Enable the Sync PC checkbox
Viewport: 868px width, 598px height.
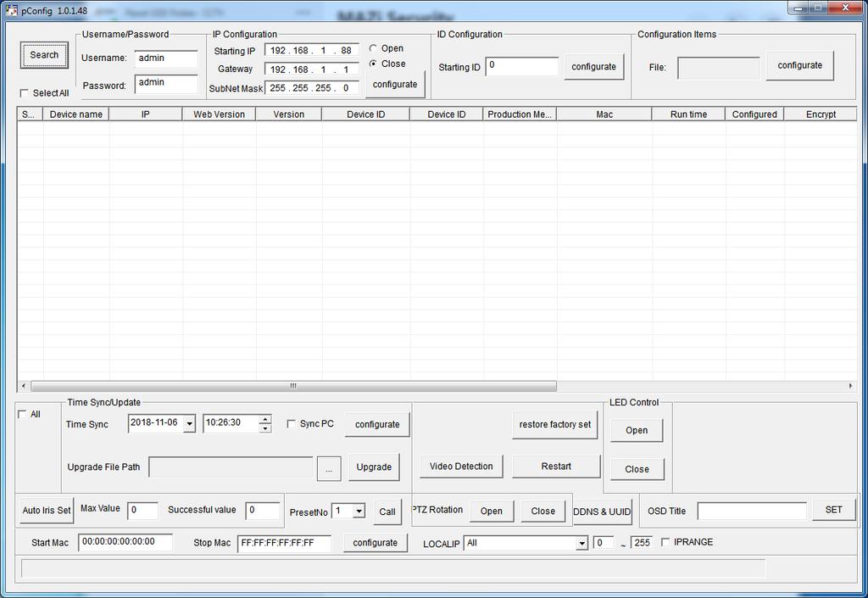(x=291, y=423)
